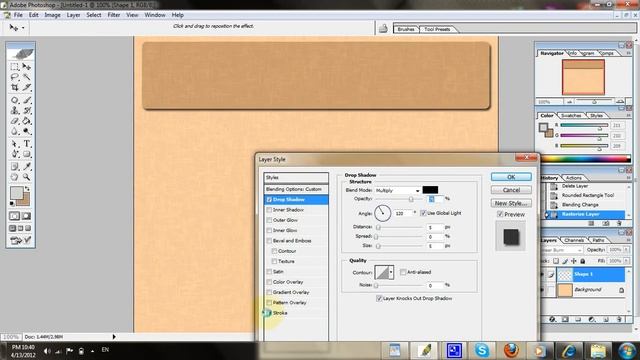Viewport: 640px width, 360px height.
Task: Select the Slice tool
Action: [x=27, y=87]
